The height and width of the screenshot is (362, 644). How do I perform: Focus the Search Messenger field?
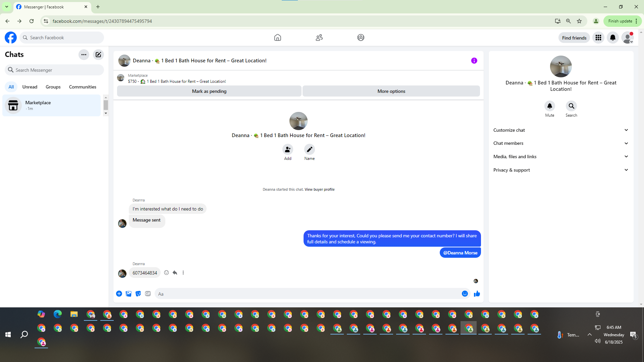(54, 70)
